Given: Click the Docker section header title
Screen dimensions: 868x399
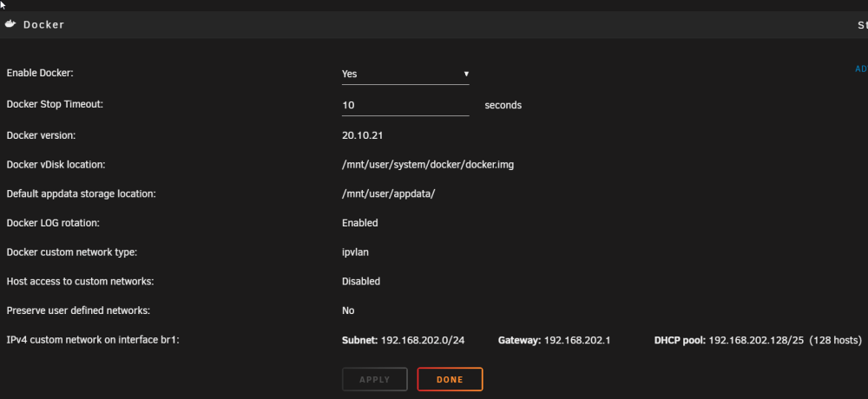Looking at the screenshot, I should (x=43, y=25).
